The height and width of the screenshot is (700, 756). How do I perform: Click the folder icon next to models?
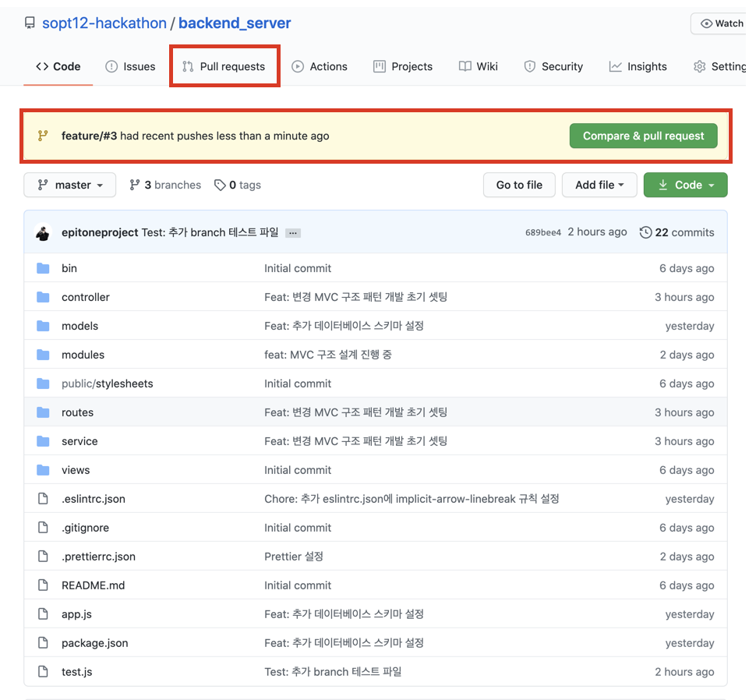(43, 326)
